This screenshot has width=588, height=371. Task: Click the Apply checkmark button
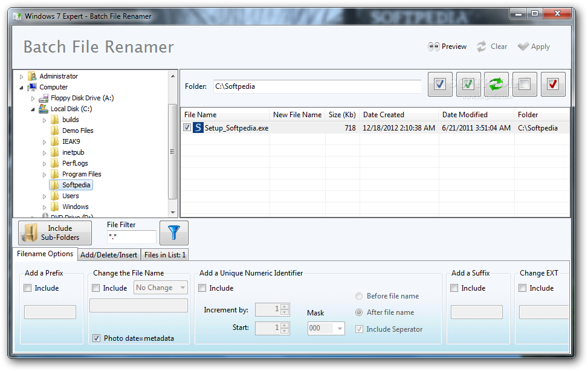click(534, 47)
